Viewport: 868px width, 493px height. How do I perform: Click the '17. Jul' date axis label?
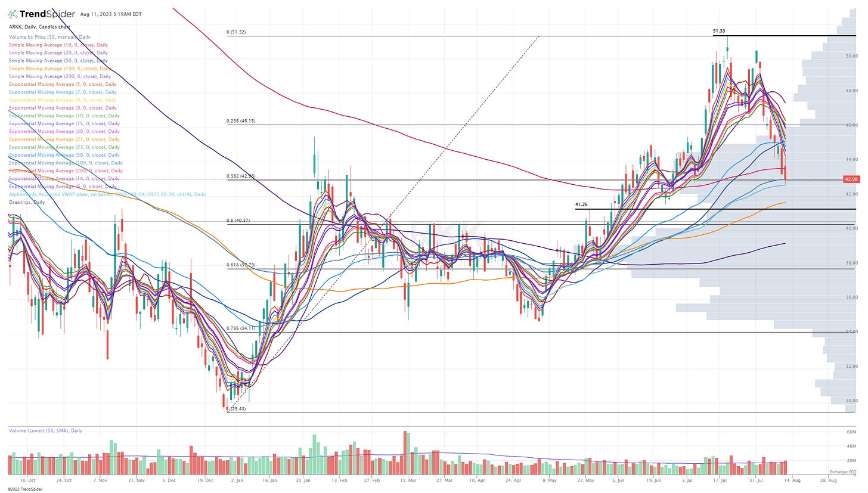click(x=720, y=480)
